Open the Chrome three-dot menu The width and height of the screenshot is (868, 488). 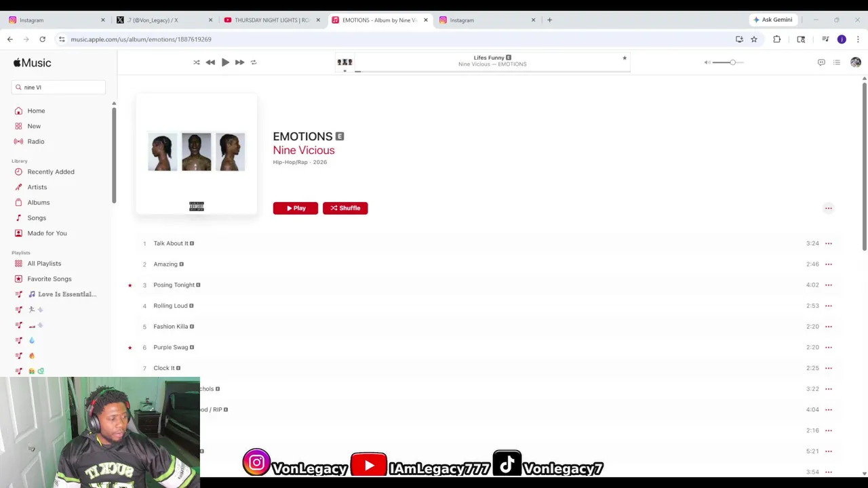click(858, 39)
